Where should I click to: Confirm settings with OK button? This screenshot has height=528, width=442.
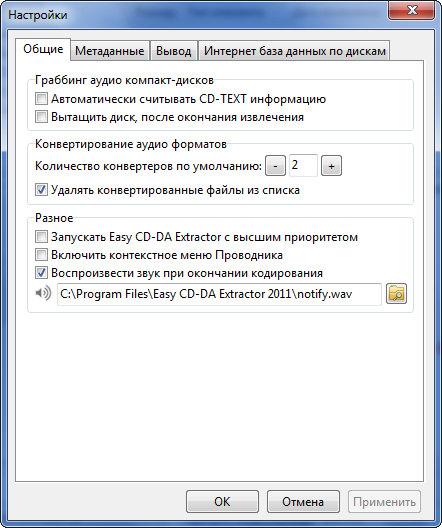point(222,501)
